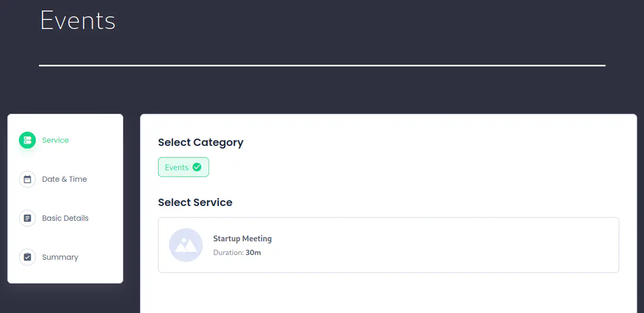Screen dimensions: 644x313
Task: Click the Basic Details document icon
Action: point(27,218)
